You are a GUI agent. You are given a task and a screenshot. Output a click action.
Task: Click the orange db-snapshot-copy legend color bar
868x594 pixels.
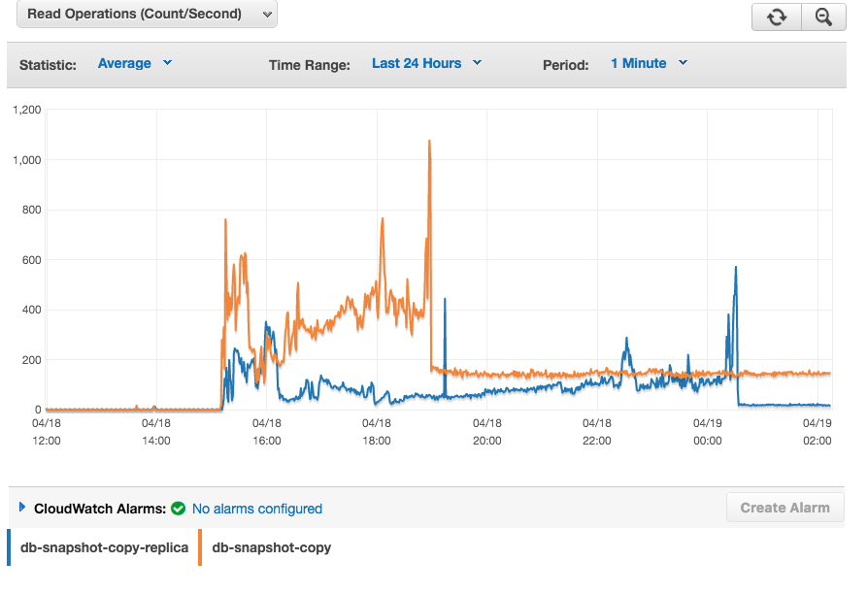click(200, 547)
